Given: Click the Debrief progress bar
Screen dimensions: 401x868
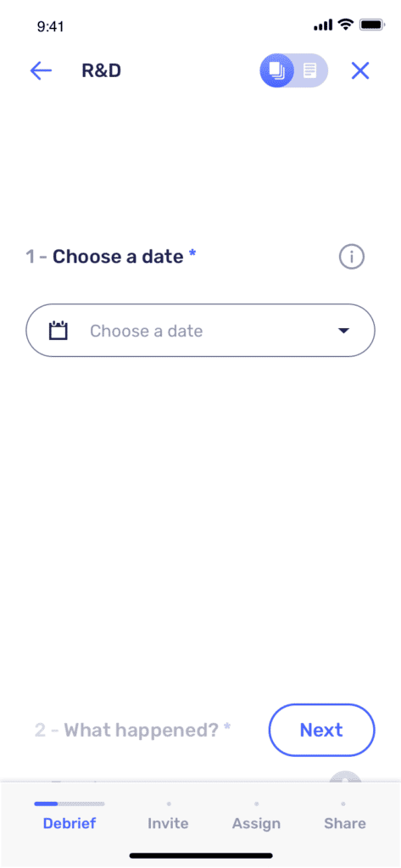Looking at the screenshot, I should point(70,804).
